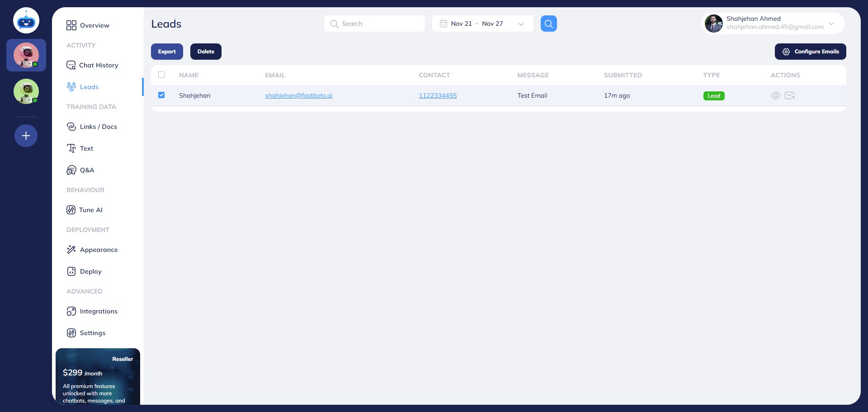Select Links / Docs in Training Data
The image size is (868, 412).
tap(98, 127)
